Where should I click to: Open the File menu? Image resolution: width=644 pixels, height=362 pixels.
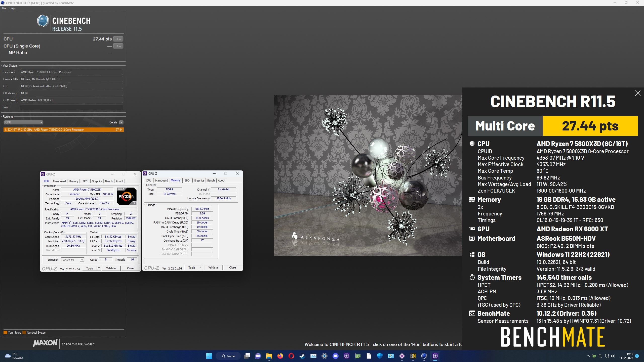[x=4, y=8]
